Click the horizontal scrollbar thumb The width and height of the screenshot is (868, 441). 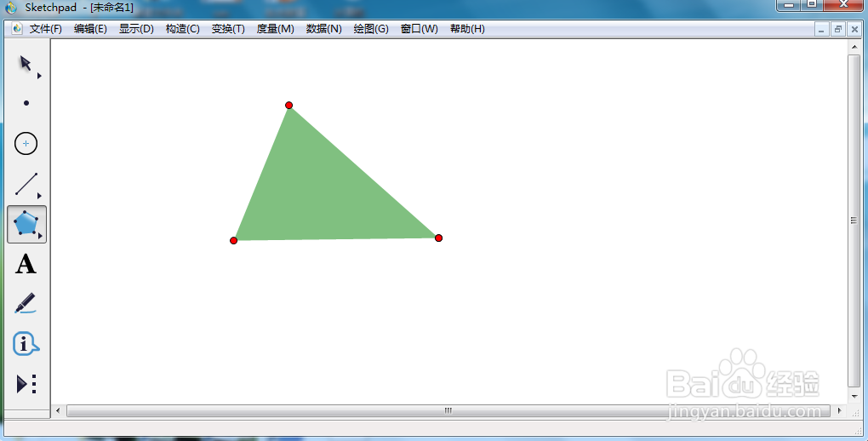click(448, 410)
